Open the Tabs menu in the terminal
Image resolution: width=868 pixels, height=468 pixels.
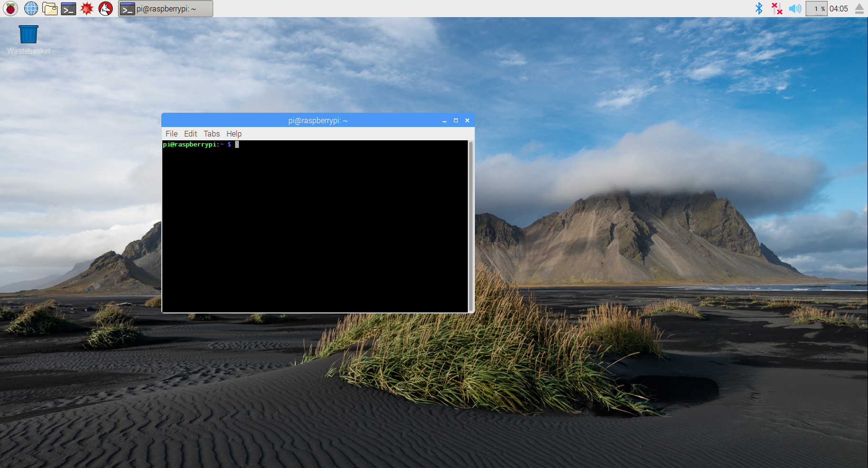click(x=212, y=134)
